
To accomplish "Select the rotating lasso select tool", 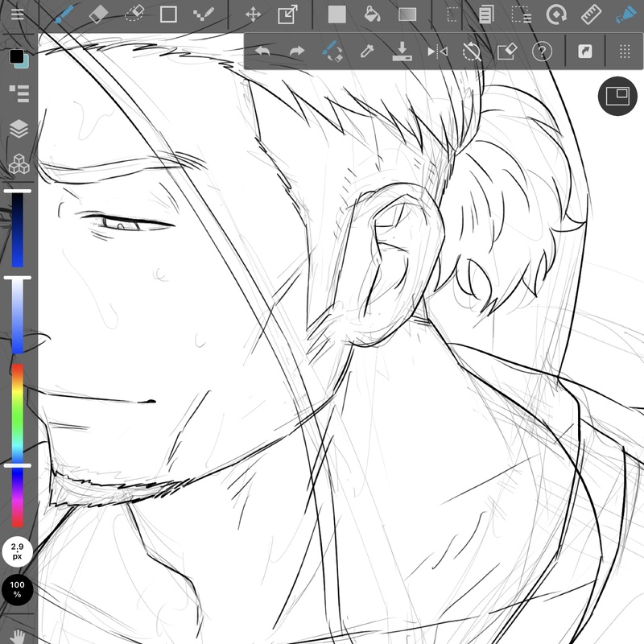I will (556, 14).
